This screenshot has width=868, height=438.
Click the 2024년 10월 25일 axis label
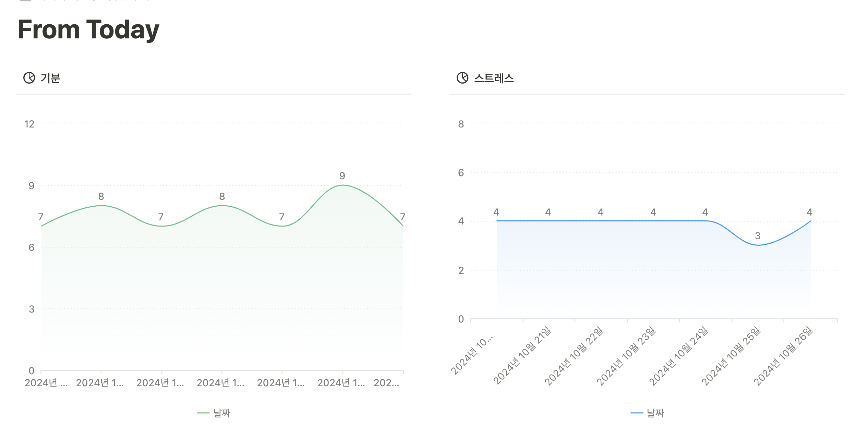point(731,355)
